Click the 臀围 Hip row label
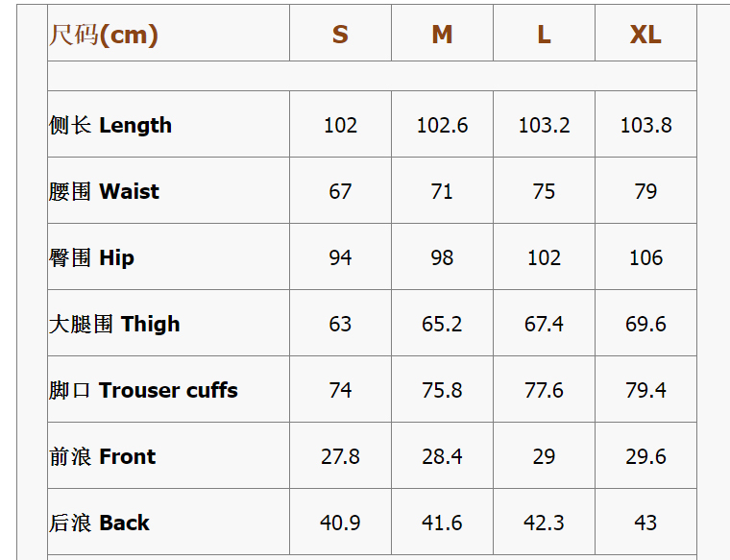 coord(91,257)
